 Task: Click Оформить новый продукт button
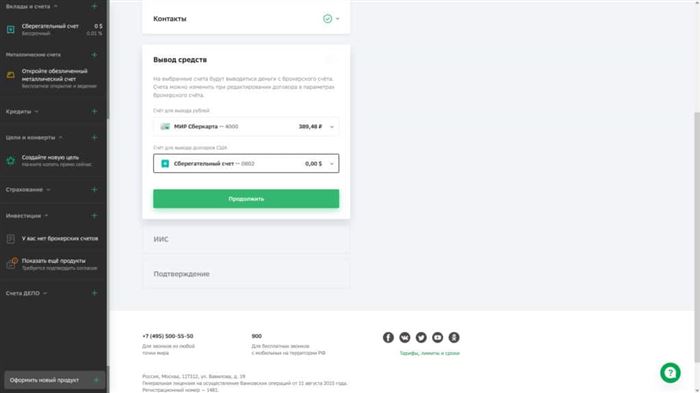54,380
